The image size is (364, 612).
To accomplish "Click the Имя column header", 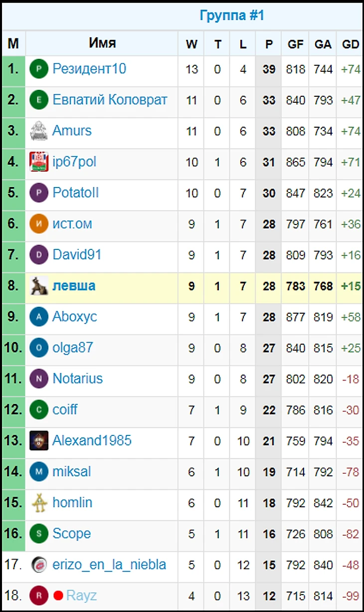I will (102, 43).
